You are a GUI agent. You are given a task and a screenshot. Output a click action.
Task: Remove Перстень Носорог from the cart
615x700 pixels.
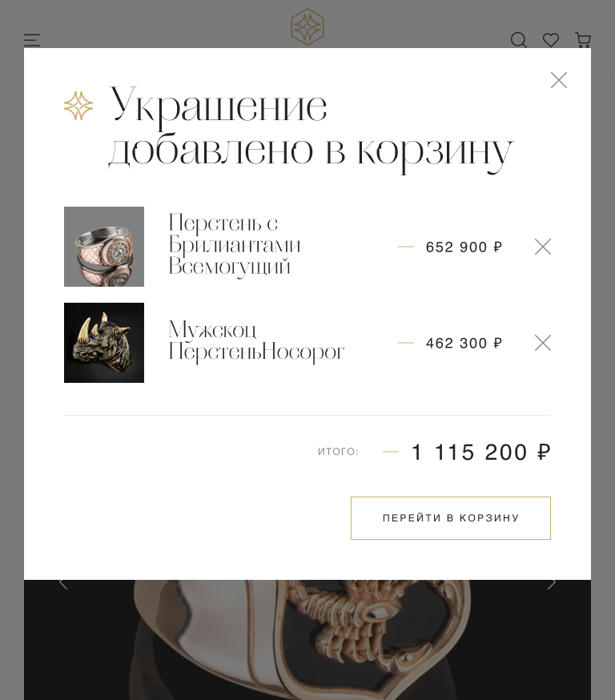pos(543,343)
